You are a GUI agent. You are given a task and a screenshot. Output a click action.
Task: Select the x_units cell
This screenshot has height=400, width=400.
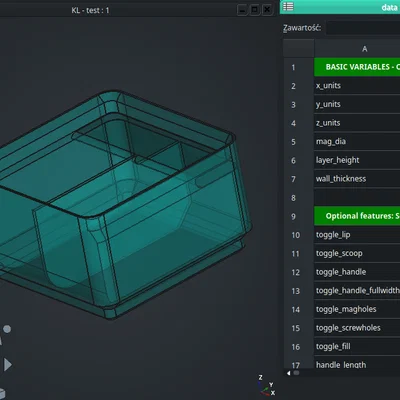pyautogui.click(x=357, y=86)
